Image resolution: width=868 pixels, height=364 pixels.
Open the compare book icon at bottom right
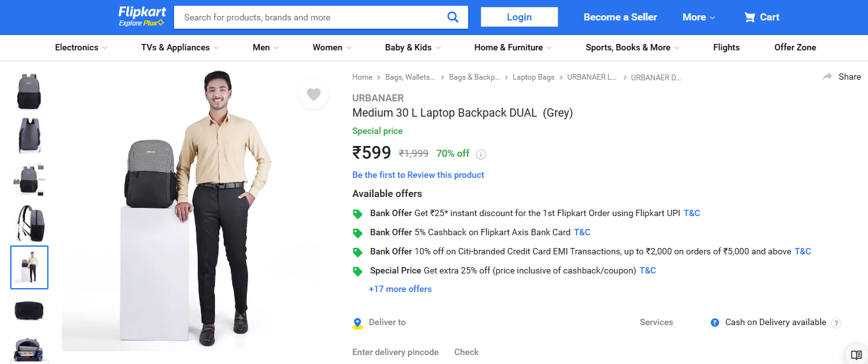coord(857,355)
